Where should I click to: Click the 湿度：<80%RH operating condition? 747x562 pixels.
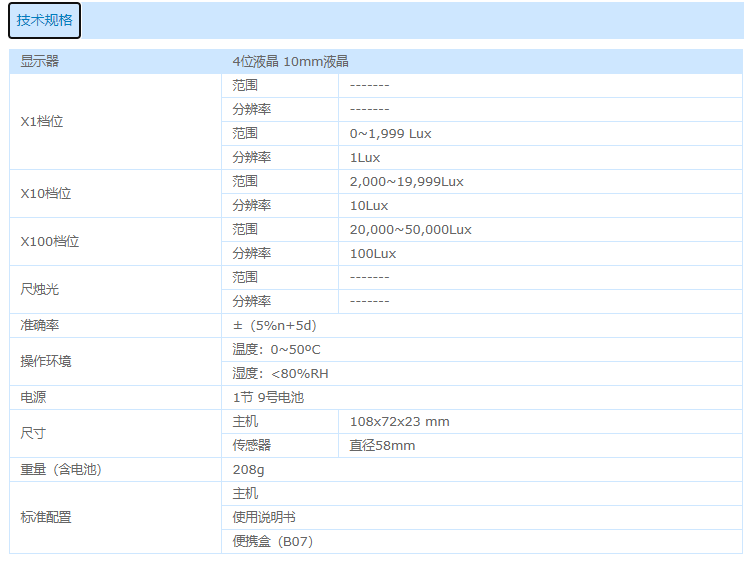pos(280,373)
